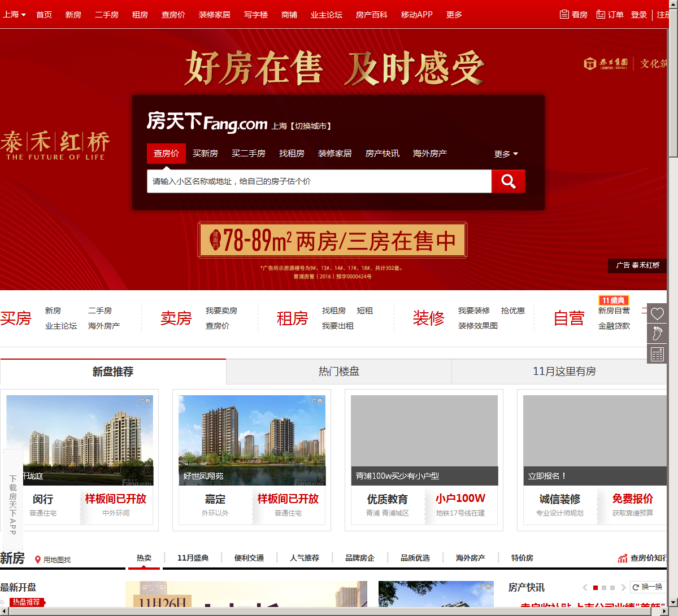The height and width of the screenshot is (616, 678).
Task: Click 金融贷款 link
Action: click(614, 326)
